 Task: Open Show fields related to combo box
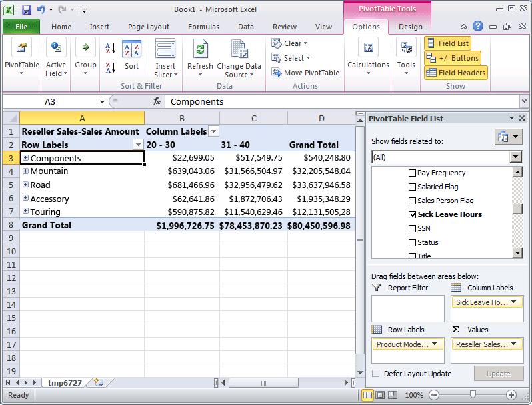(447, 157)
